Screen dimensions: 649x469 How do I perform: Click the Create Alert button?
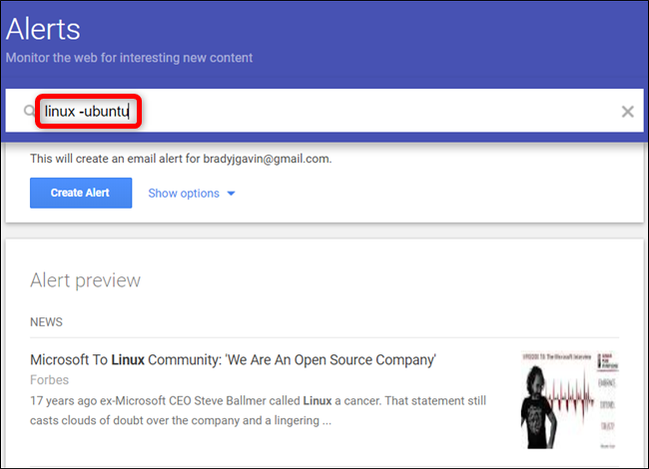(x=81, y=193)
